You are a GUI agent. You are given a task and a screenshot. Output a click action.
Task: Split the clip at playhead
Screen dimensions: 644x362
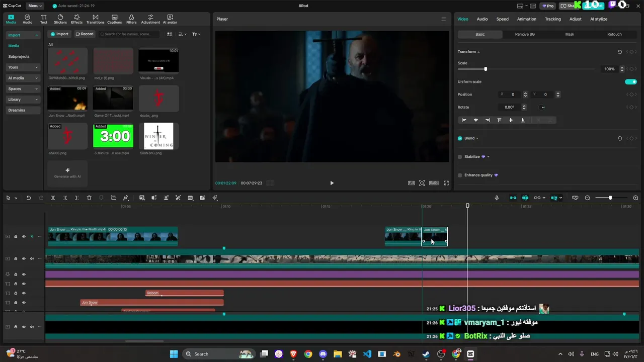(x=53, y=198)
